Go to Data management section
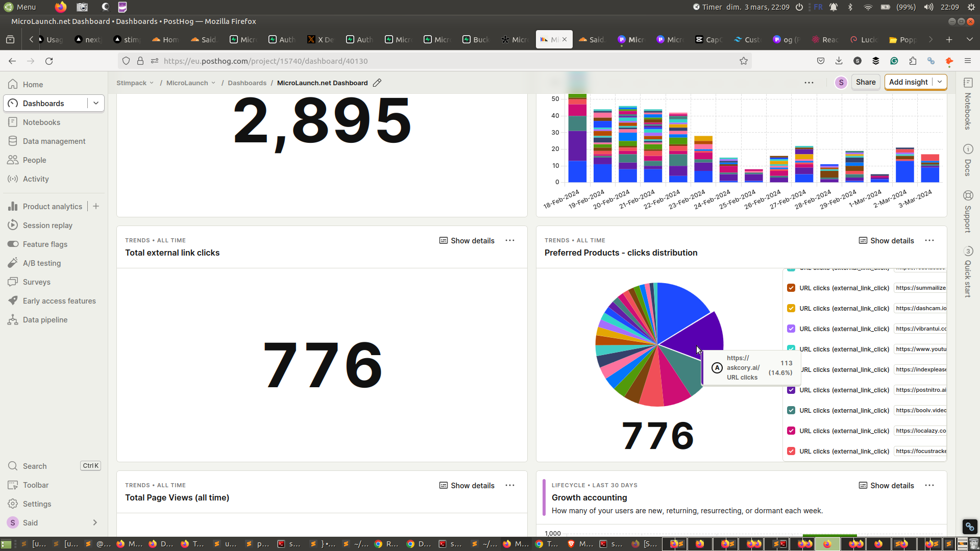The image size is (980, 551). [54, 141]
